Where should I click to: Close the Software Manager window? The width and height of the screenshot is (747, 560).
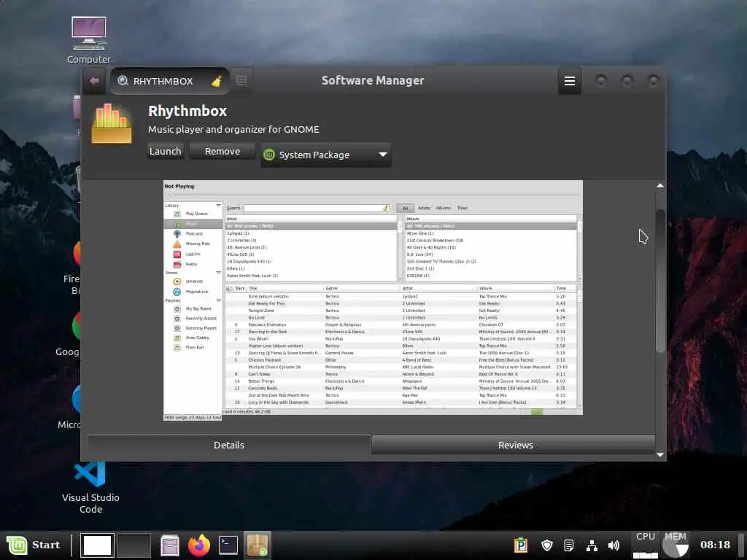pyautogui.click(x=653, y=80)
